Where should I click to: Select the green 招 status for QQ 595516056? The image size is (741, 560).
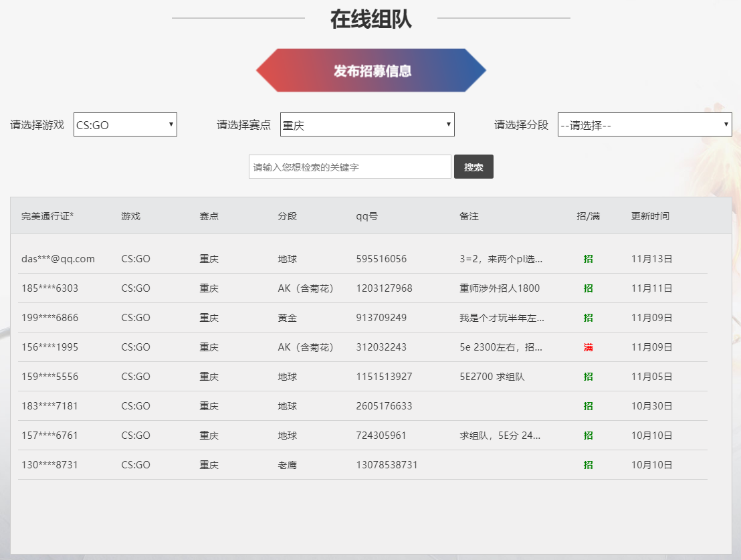coord(588,258)
